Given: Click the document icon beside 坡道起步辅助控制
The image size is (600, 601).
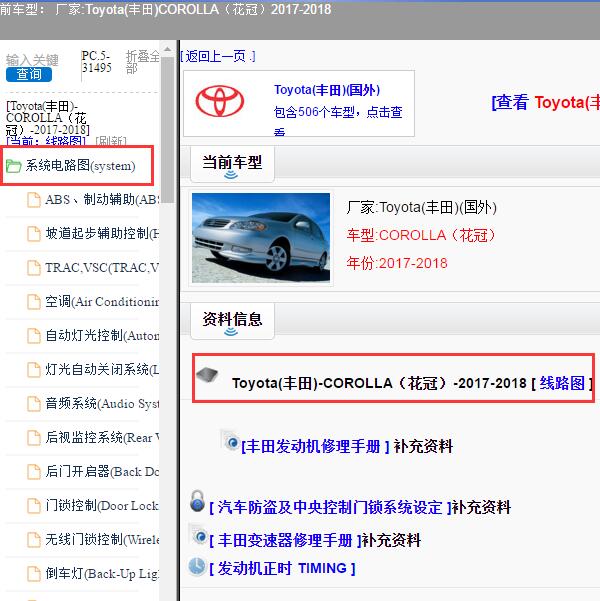Looking at the screenshot, I should (34, 234).
